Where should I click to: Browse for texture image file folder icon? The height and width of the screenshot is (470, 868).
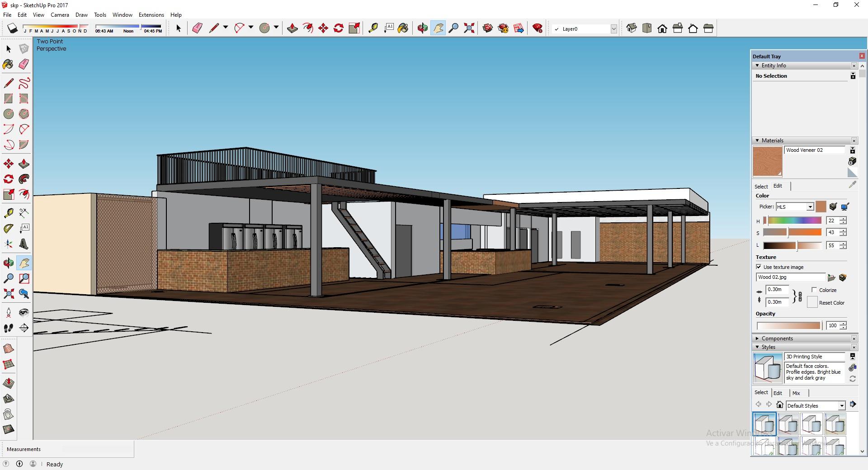[831, 277]
